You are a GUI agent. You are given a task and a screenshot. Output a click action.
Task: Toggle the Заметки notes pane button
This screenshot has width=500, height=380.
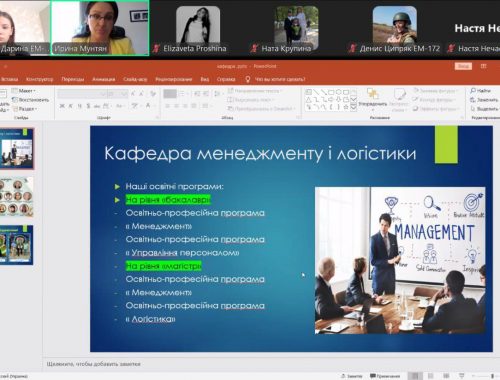351,376
